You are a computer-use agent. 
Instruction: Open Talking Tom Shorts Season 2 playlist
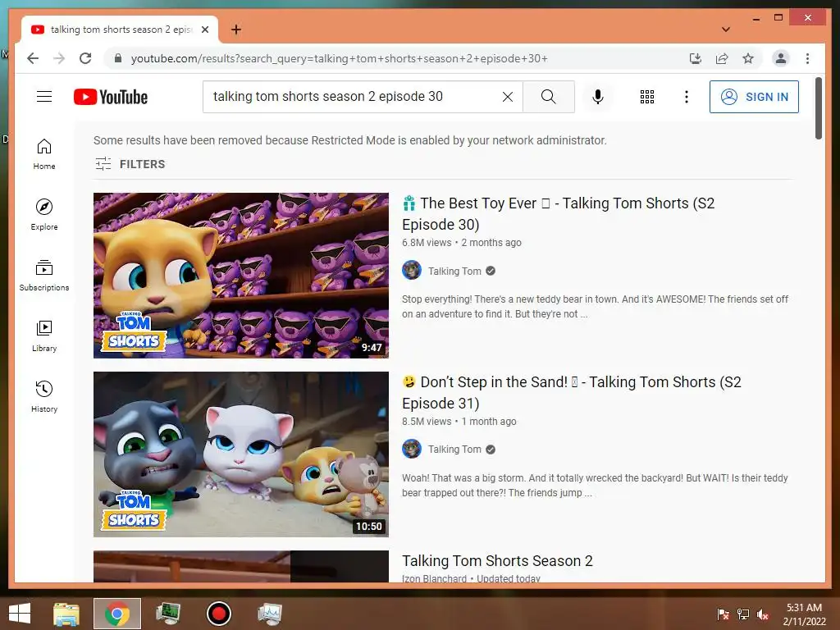pos(497,561)
